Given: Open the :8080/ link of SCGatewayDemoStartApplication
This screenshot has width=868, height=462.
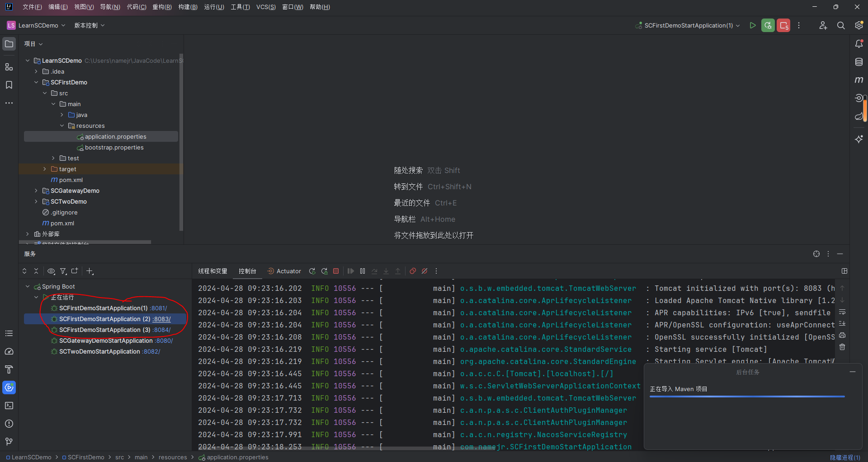Looking at the screenshot, I should (x=164, y=341).
